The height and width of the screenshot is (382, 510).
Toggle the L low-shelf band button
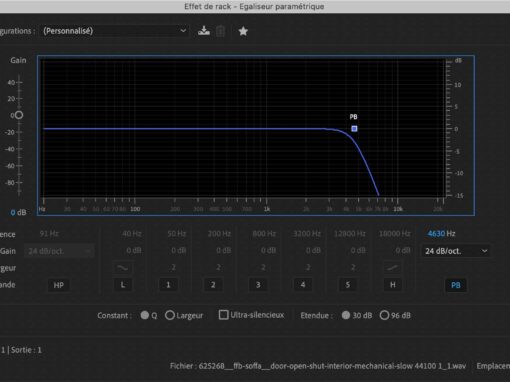[x=123, y=285]
